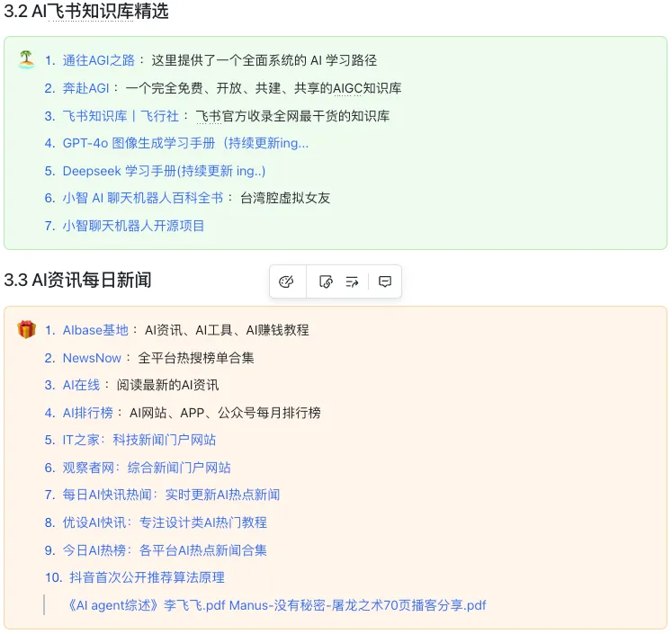Click the share-forward icon in floating toolbar

352,281
